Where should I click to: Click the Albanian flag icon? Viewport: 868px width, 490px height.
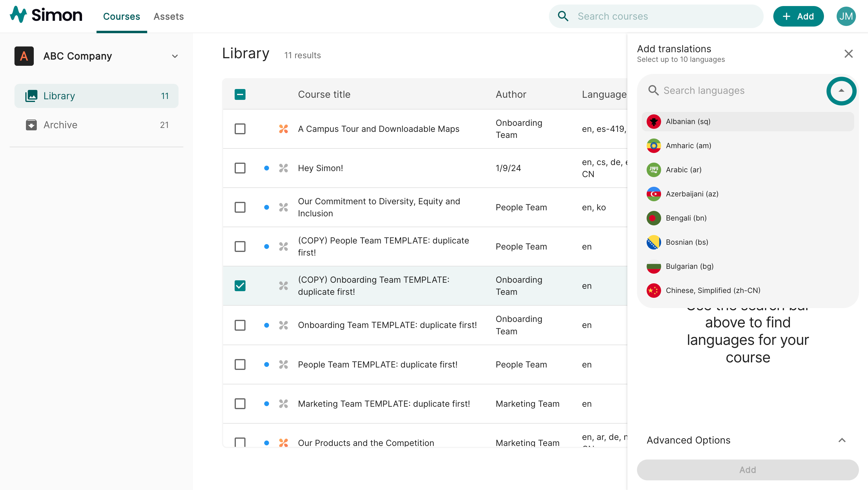tap(654, 122)
